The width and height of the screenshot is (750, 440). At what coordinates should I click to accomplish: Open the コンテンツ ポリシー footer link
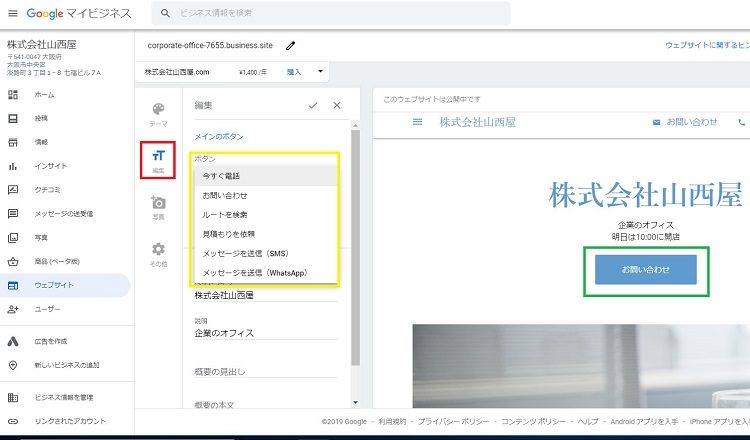(533, 422)
